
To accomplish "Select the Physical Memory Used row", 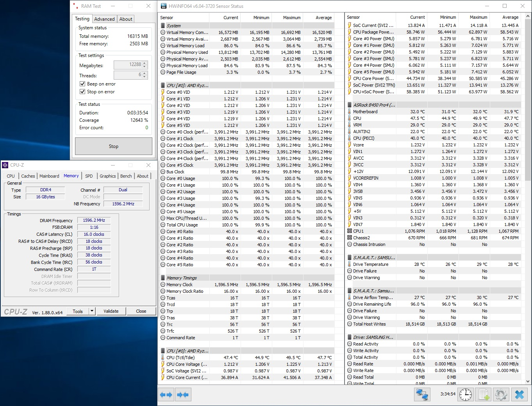I will pyautogui.click(x=246, y=52).
